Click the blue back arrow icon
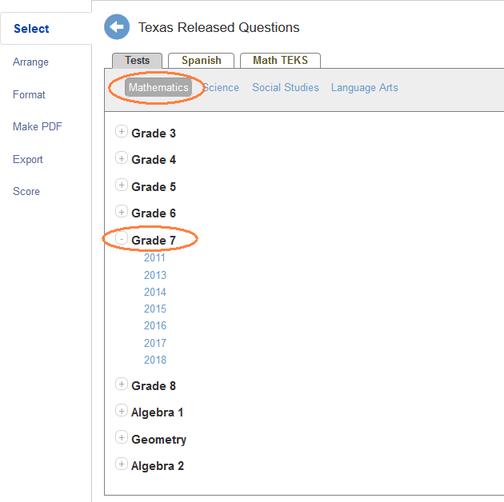Image resolution: width=504 pixels, height=502 pixels. point(117,27)
